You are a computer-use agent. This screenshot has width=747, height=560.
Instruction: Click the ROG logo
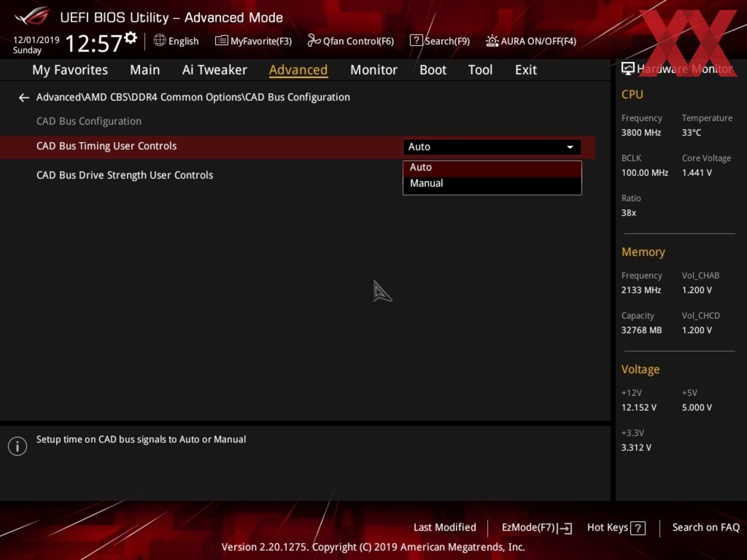(32, 16)
